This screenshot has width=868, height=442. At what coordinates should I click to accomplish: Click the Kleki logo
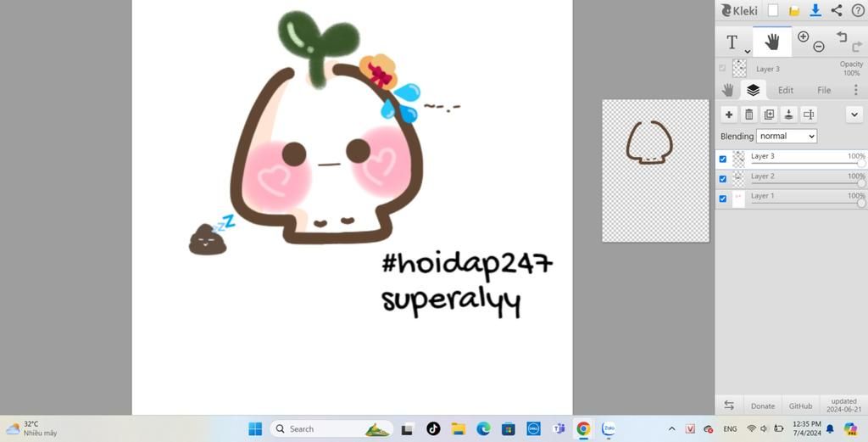coord(739,10)
